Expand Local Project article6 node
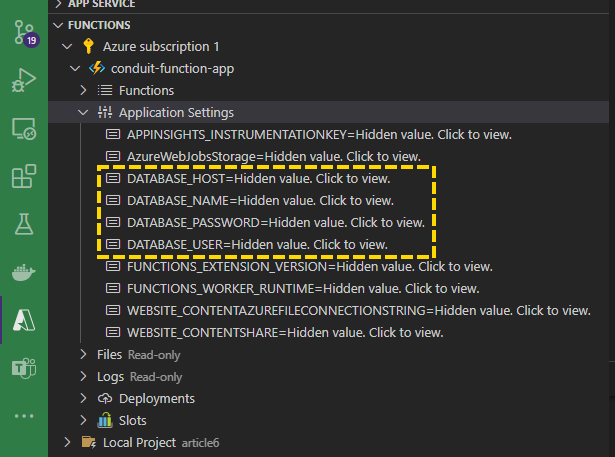Viewport: 615px width, 457px height. pos(67,442)
